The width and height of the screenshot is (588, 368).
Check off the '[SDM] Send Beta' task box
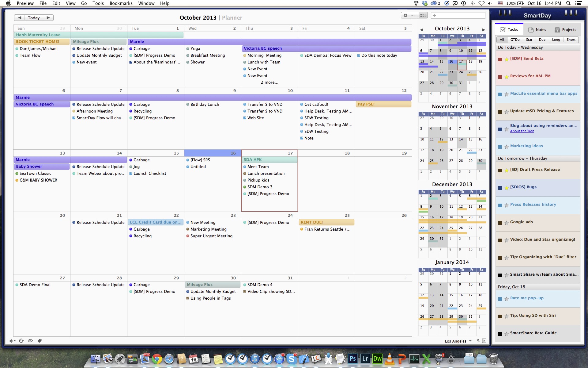tap(500, 59)
